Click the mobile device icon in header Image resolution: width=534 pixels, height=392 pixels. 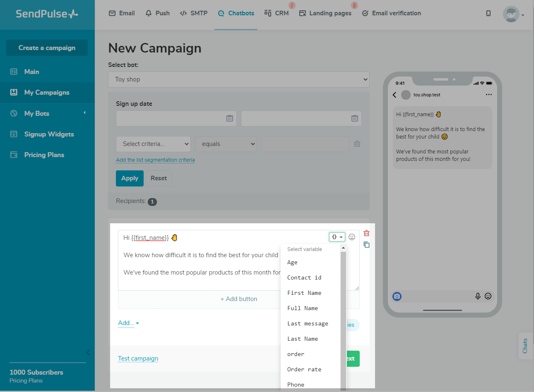tap(488, 13)
